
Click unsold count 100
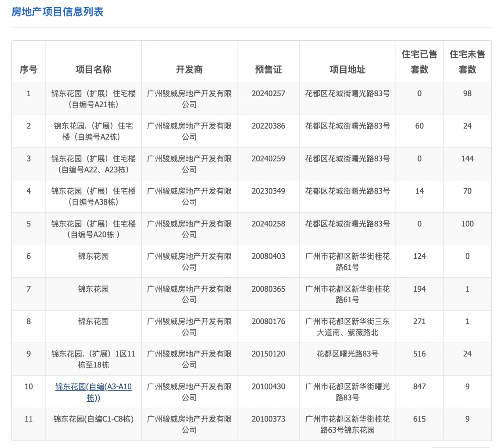467,224
